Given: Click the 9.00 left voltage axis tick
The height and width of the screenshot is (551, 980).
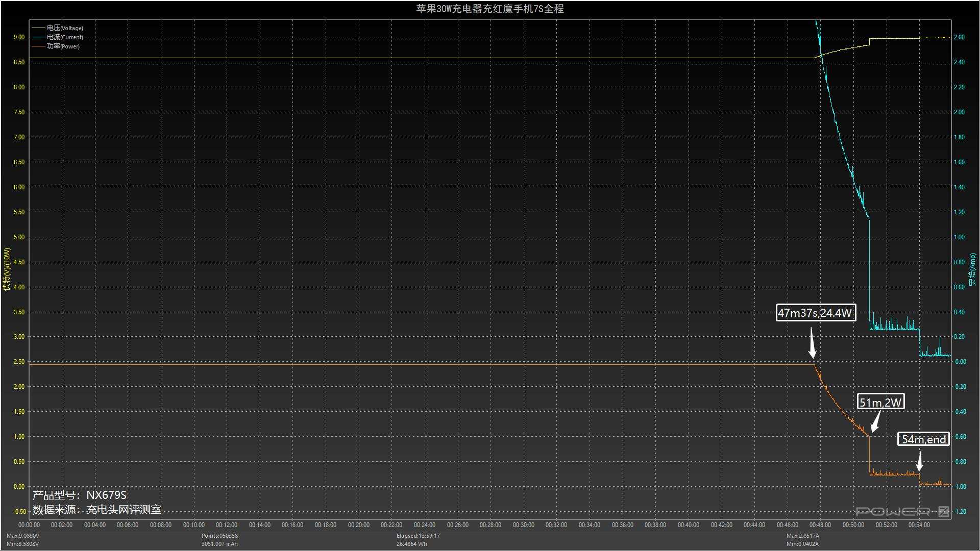Looking at the screenshot, I should coord(19,37).
